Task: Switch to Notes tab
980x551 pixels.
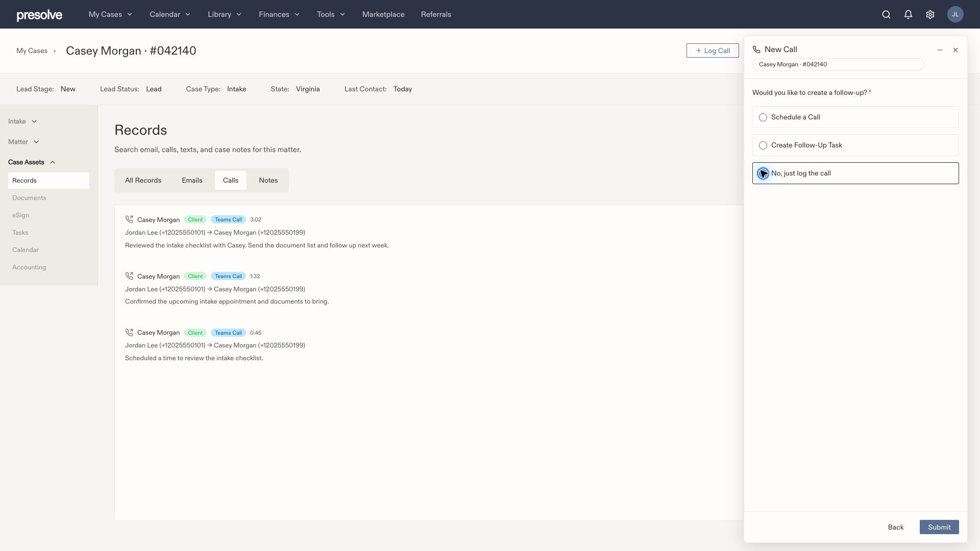Action: (268, 181)
